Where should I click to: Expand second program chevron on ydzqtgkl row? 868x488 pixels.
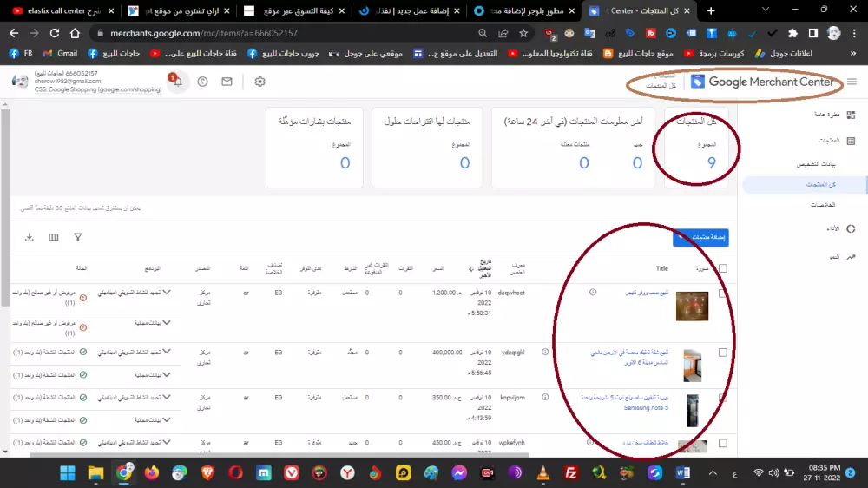click(167, 374)
